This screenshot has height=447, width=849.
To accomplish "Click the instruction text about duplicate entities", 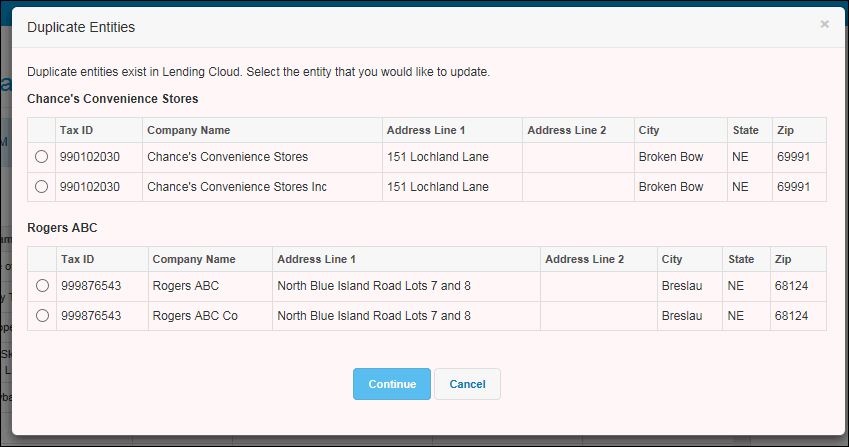I will coord(258,72).
